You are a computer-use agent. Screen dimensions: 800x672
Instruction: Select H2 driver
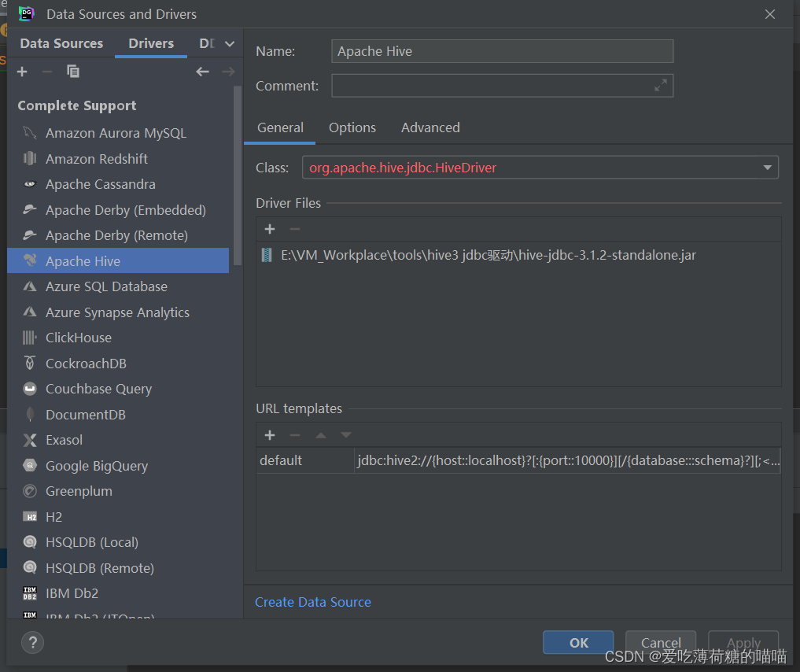118,517
